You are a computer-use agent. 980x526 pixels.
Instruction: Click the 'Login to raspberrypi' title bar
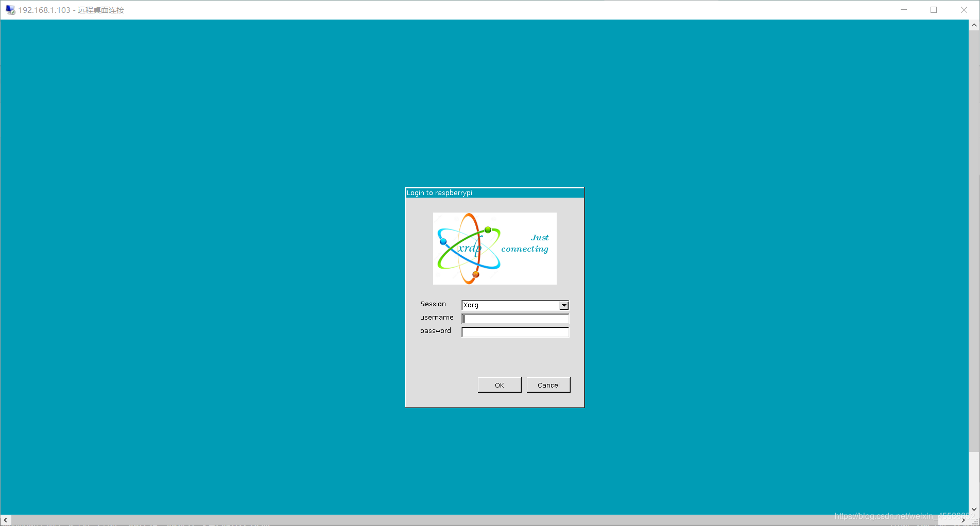[494, 193]
